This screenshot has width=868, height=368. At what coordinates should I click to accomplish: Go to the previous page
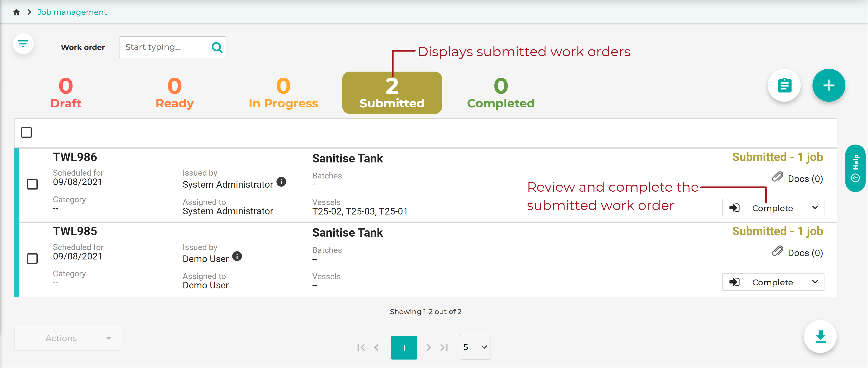[376, 348]
